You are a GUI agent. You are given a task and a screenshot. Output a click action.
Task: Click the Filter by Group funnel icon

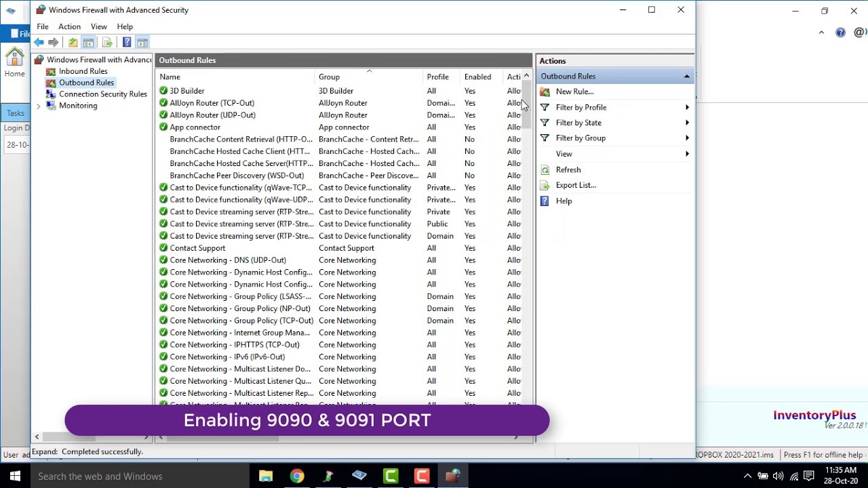(545, 138)
